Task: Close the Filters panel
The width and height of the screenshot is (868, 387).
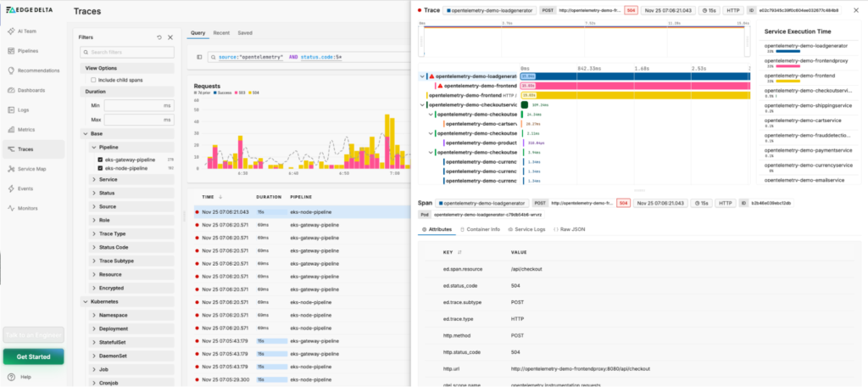Action: point(170,37)
